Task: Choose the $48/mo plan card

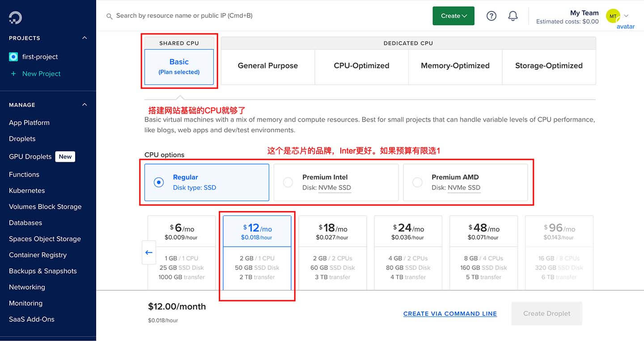Action: (x=483, y=253)
